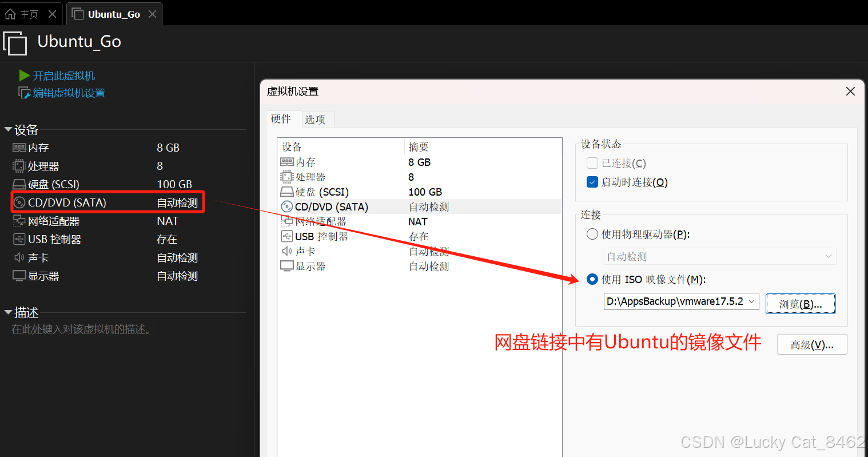Close the 虚拟机设置 dialog
Viewport: 868px width, 457px height.
850,92
